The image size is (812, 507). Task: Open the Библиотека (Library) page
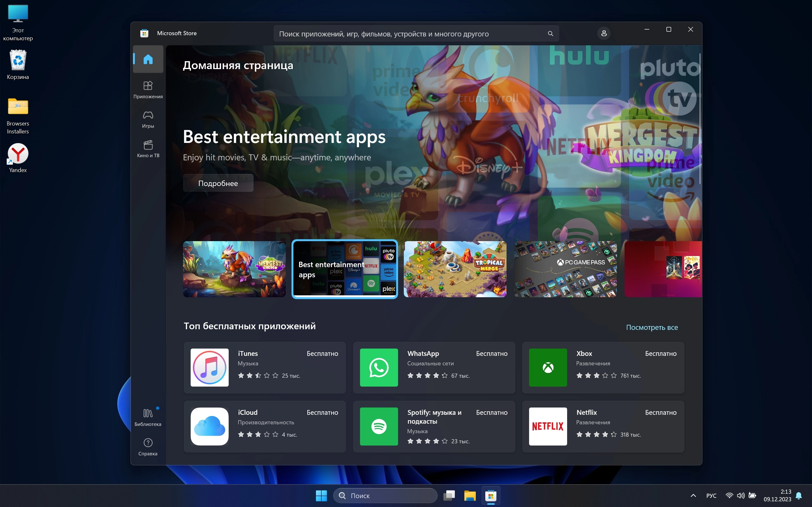148,417
